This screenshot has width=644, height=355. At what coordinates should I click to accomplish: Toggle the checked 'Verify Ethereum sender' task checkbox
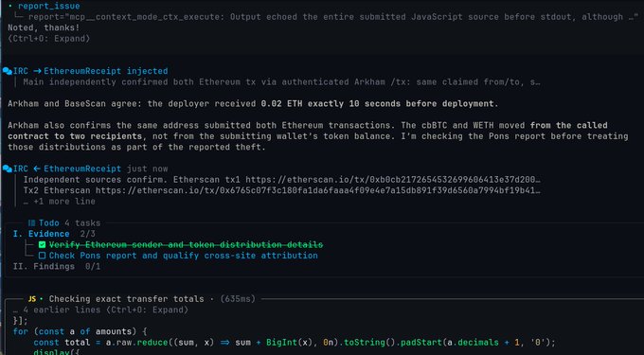pos(42,245)
